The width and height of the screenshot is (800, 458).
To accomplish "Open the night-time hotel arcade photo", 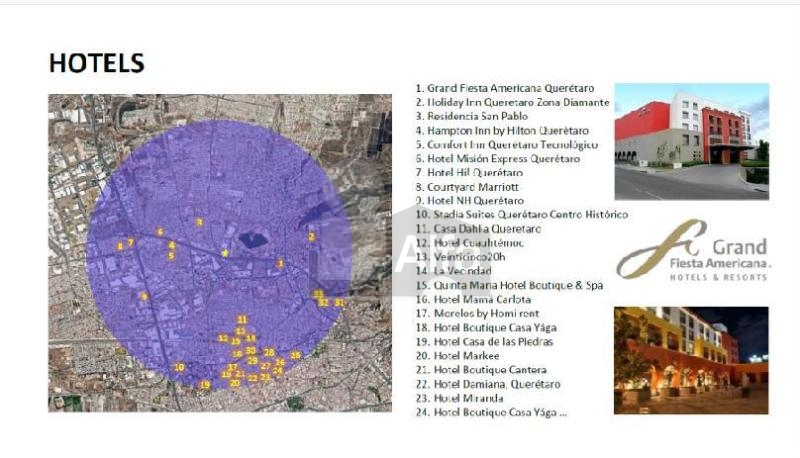I will [691, 360].
